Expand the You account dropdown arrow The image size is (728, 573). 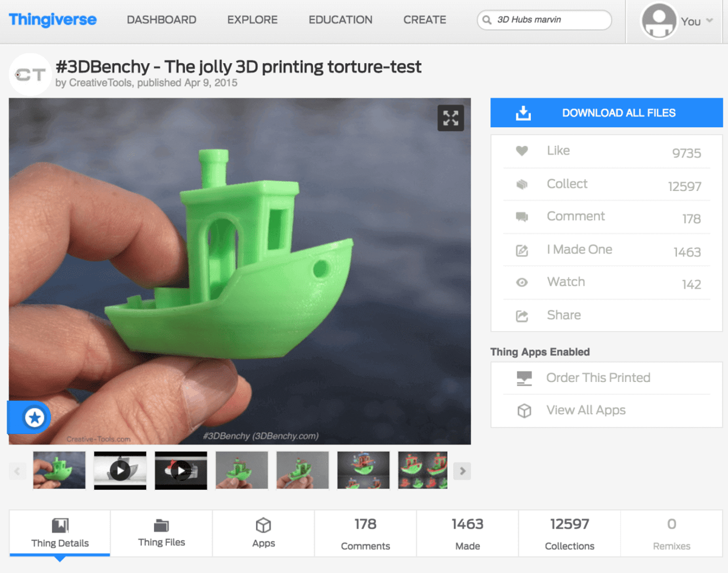710,21
